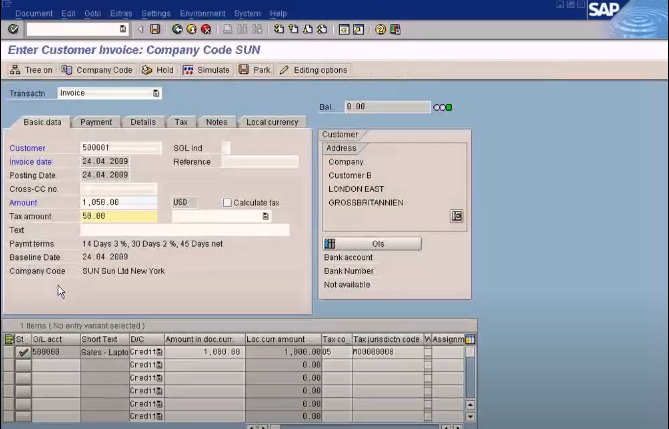Open Editing options
This screenshot has height=429, width=669.
tap(314, 70)
